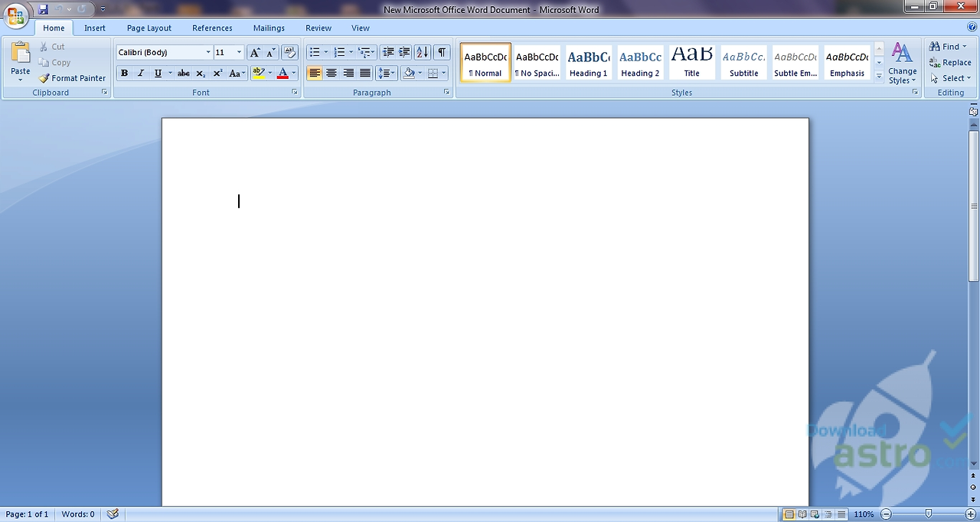Screen dimensions: 980x522
Task: Toggle Show/Hide paragraph marks
Action: point(442,52)
